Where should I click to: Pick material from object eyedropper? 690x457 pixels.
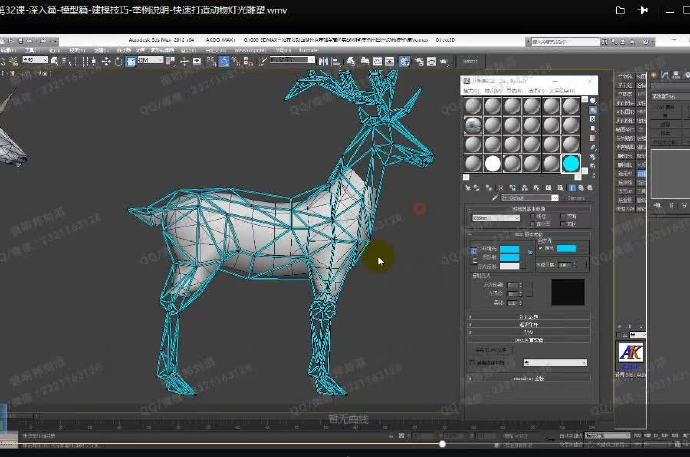(x=495, y=197)
